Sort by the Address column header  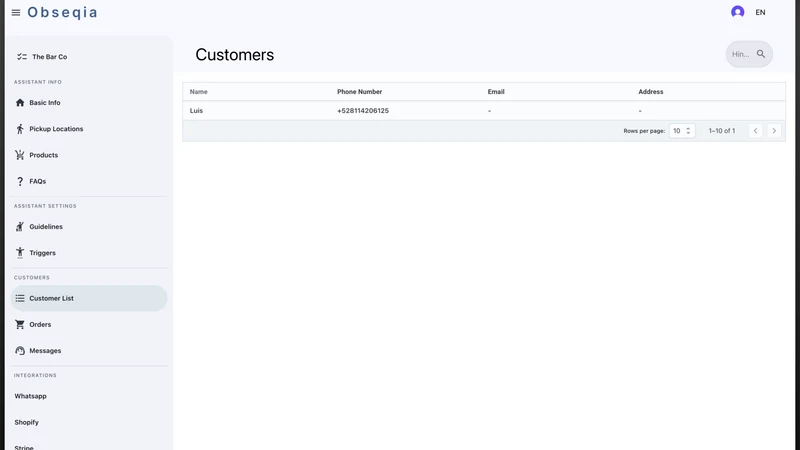click(x=651, y=92)
